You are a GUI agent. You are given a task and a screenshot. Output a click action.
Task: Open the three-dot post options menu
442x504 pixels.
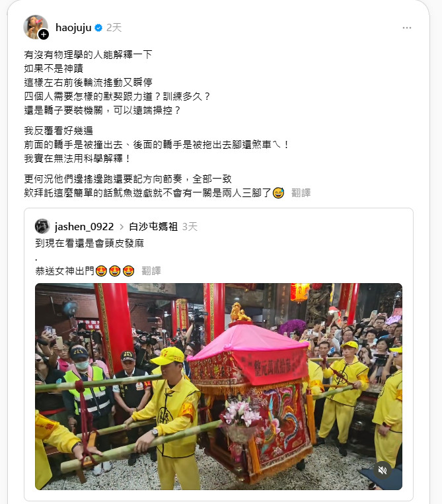407,28
